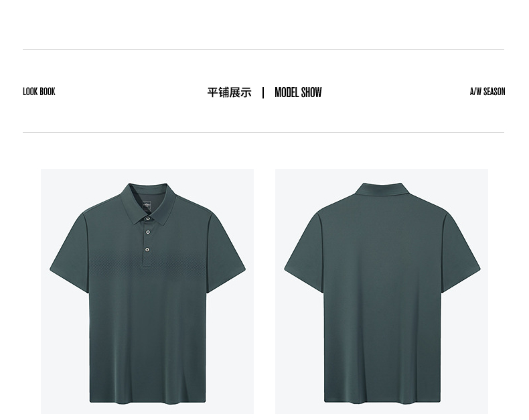Click the back polo's left sleeve

point(303,251)
